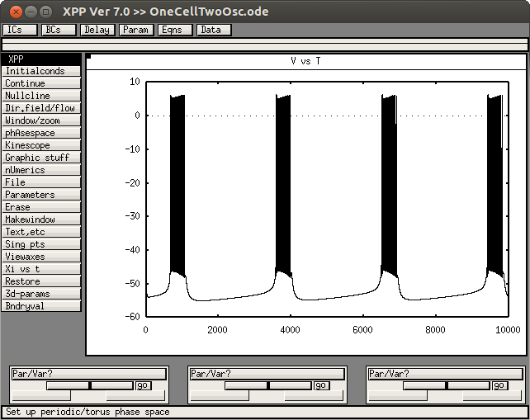The height and width of the screenshot is (420, 530).
Task: Open Bndryval menu
Action: pos(41,306)
